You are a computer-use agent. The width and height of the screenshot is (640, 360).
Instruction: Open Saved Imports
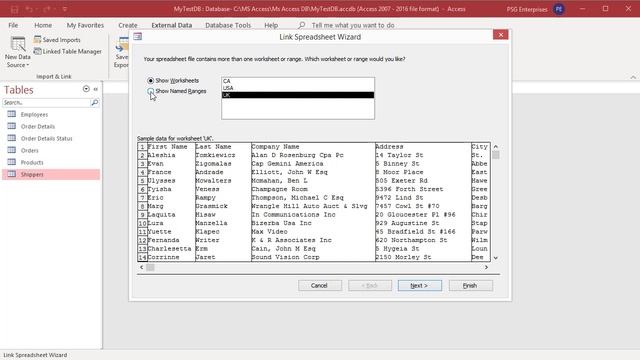(57, 40)
